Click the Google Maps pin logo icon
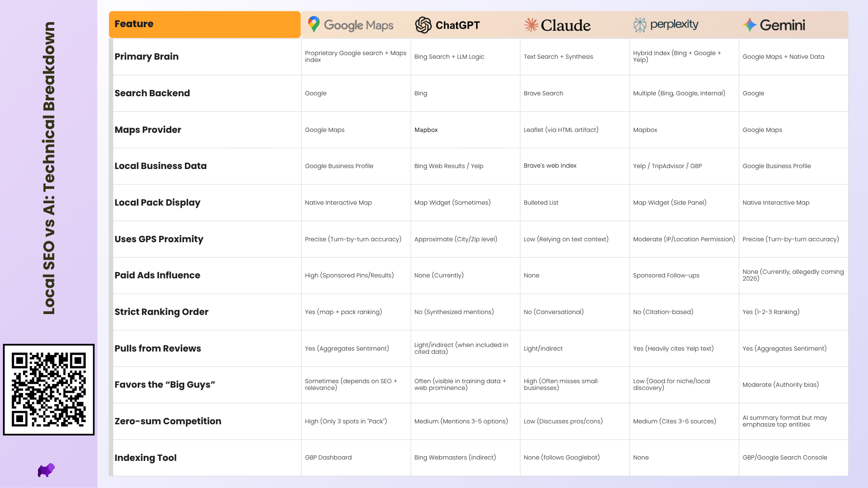The height and width of the screenshot is (488, 868). point(314,24)
